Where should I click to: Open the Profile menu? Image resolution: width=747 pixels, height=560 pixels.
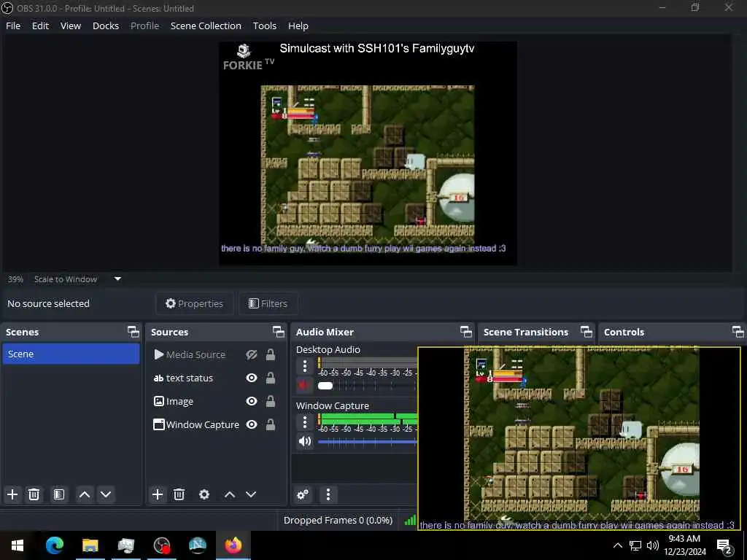point(145,26)
